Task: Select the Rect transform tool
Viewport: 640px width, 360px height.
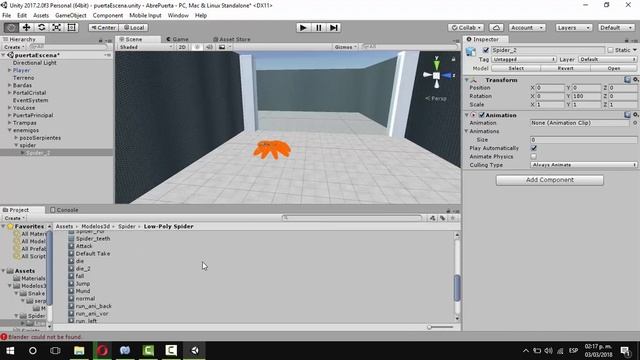Action: point(71,27)
